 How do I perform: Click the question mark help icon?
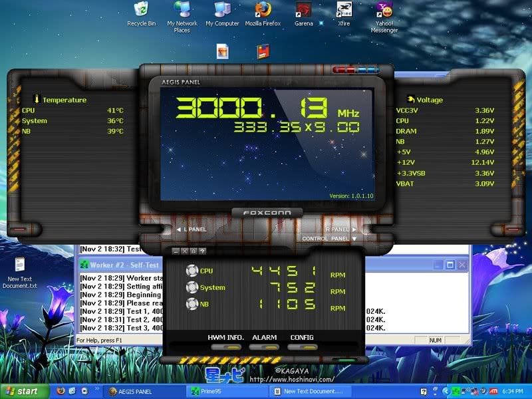(x=201, y=251)
